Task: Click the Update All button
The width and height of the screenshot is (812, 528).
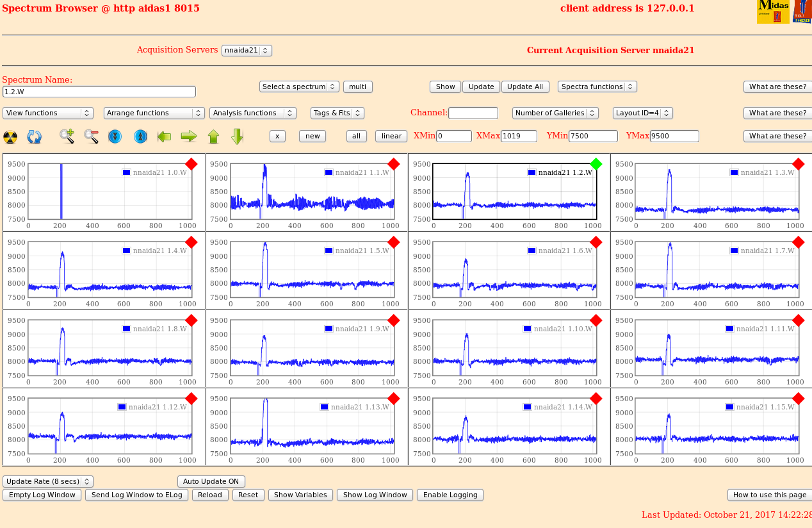Action: click(x=525, y=87)
